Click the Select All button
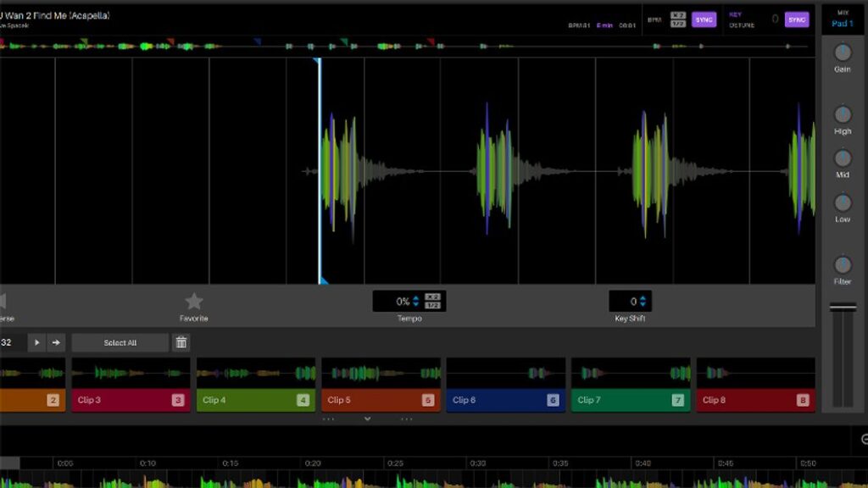Viewport: 868px width, 488px height. (120, 342)
